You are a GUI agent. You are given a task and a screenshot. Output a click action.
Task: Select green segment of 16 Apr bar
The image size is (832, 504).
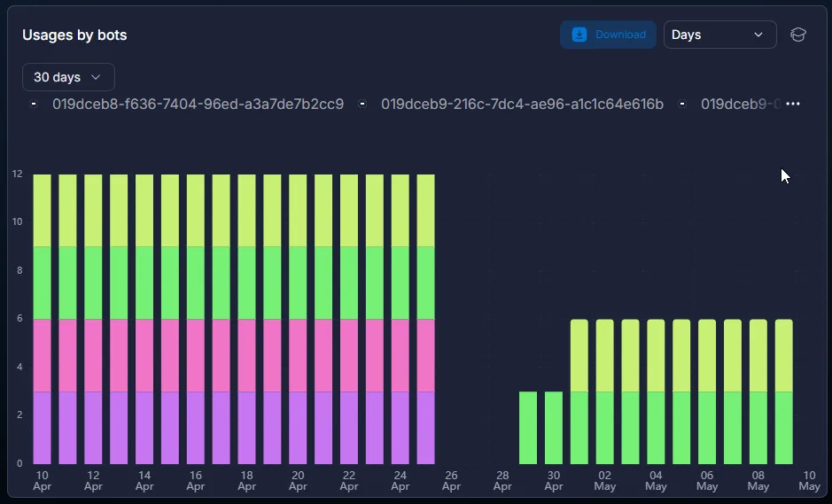click(195, 283)
